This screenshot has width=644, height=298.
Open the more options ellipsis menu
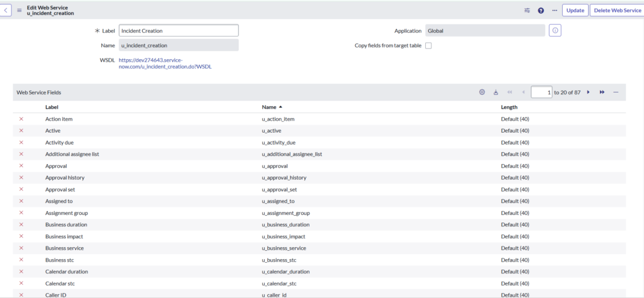[x=554, y=10]
